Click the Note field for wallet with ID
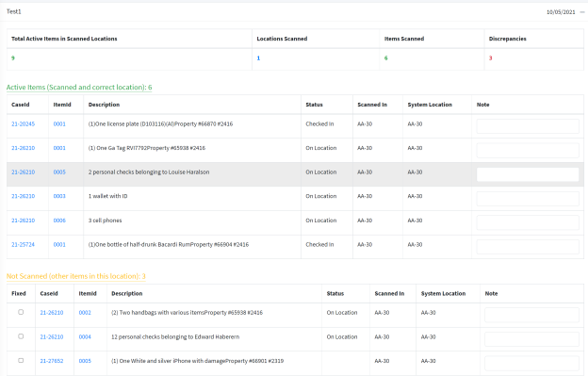588x376 pixels. pos(528,199)
